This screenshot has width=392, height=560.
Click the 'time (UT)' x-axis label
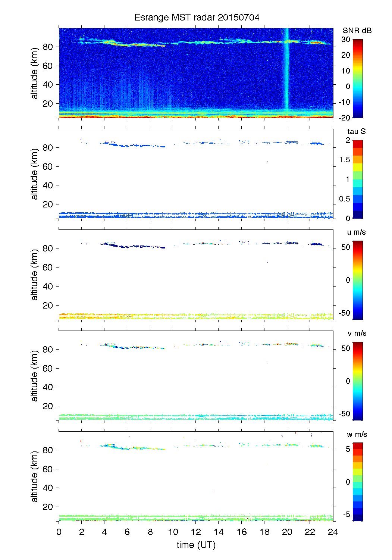tap(196, 545)
